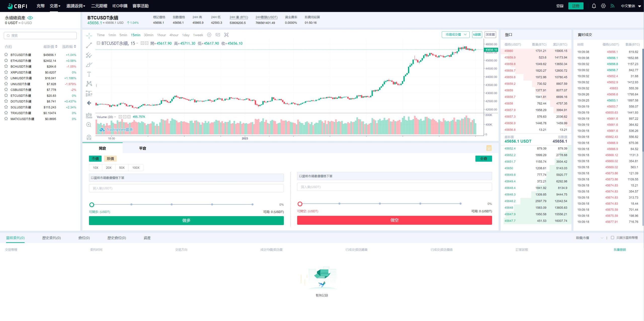Click the 註冊 register button
This screenshot has height=321, width=644.
576,6
